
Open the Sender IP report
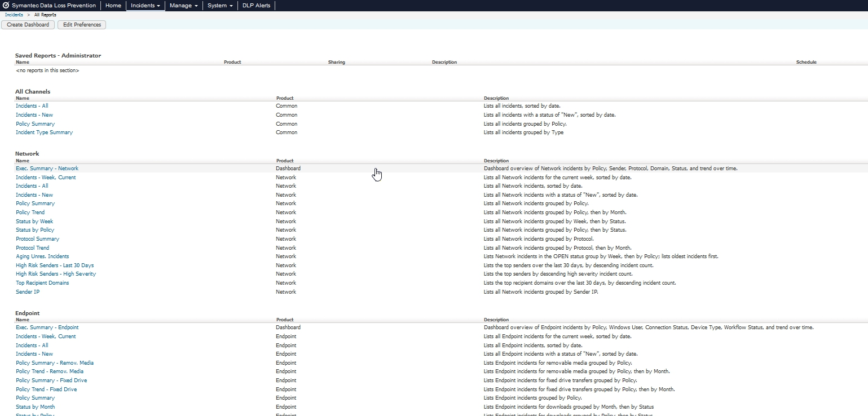coord(28,292)
